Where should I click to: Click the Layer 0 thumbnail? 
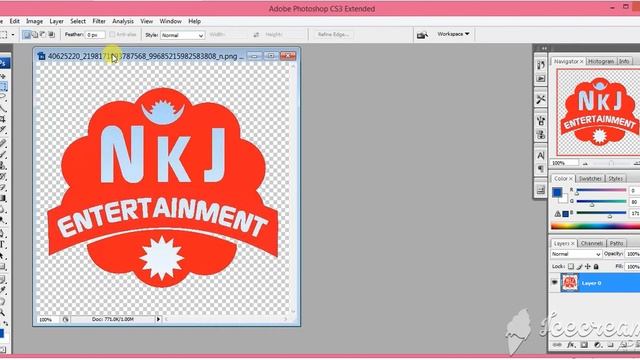coord(569,282)
